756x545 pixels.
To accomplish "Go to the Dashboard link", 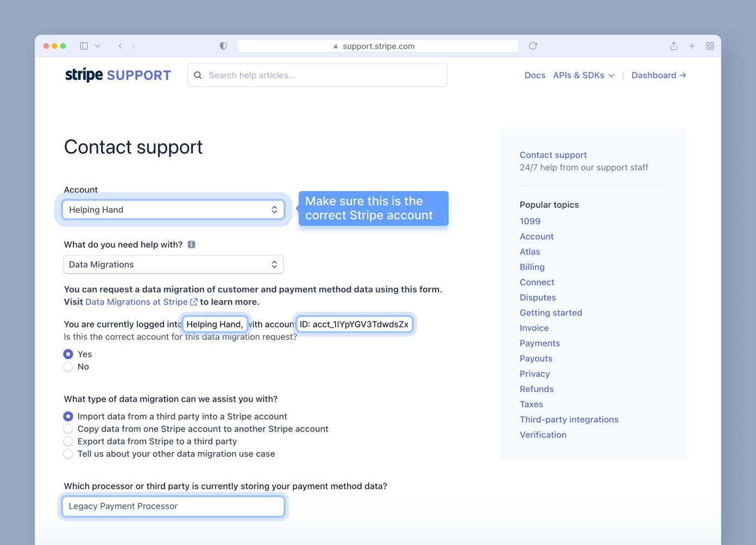I will tap(659, 75).
